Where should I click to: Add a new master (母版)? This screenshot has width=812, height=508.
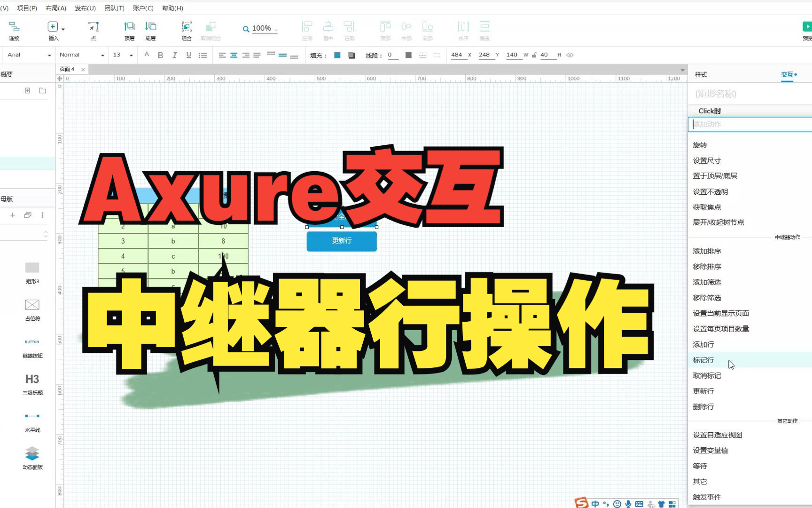pos(12,215)
